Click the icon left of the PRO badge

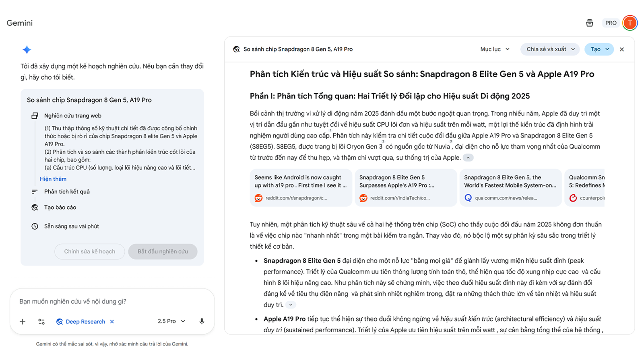click(589, 23)
